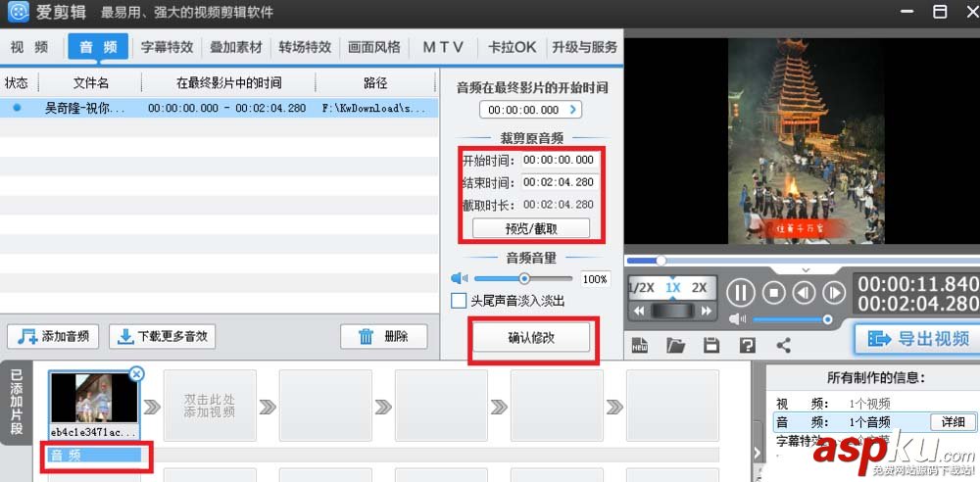Image resolution: width=980 pixels, height=482 pixels.
Task: Enable 头尾声音淡入淡出 checkbox
Action: (x=459, y=301)
